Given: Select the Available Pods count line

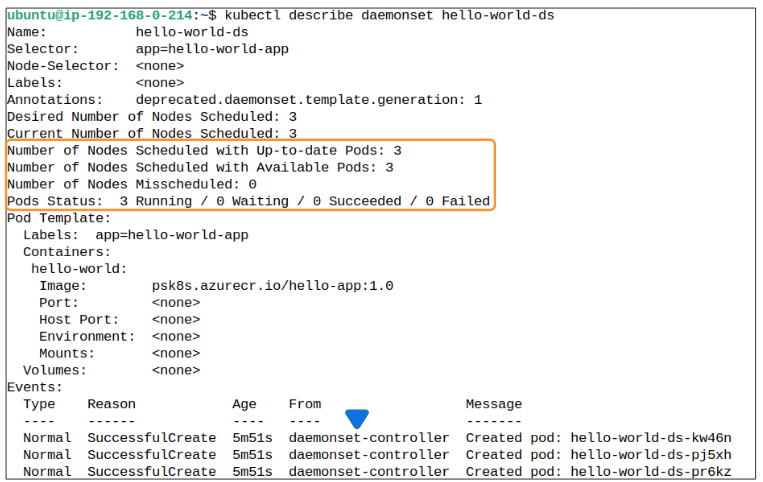Looking at the screenshot, I should pos(200,167).
